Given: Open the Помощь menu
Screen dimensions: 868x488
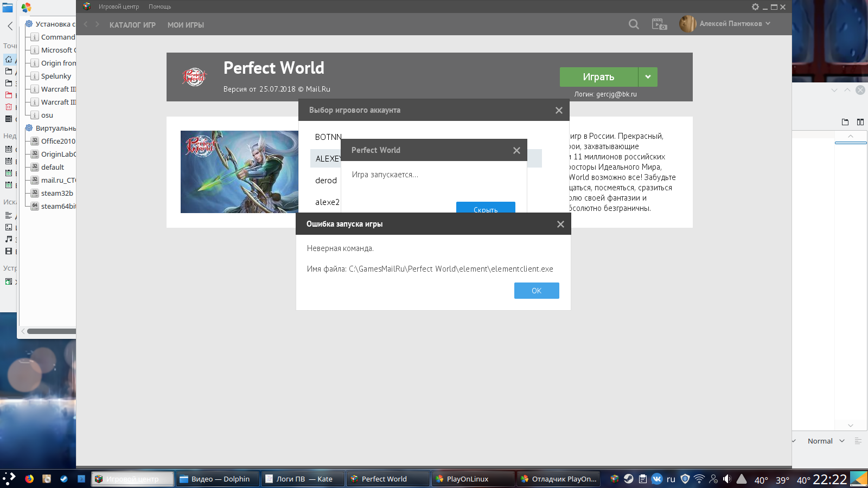Looking at the screenshot, I should tap(159, 7).
